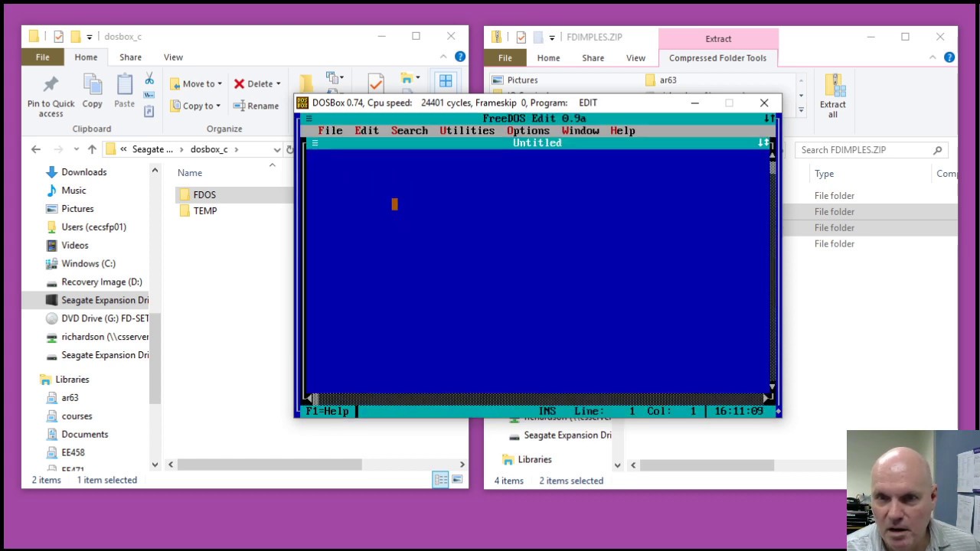Click the properties checkmark icon in dosbox_c ribbon

[x=375, y=82]
